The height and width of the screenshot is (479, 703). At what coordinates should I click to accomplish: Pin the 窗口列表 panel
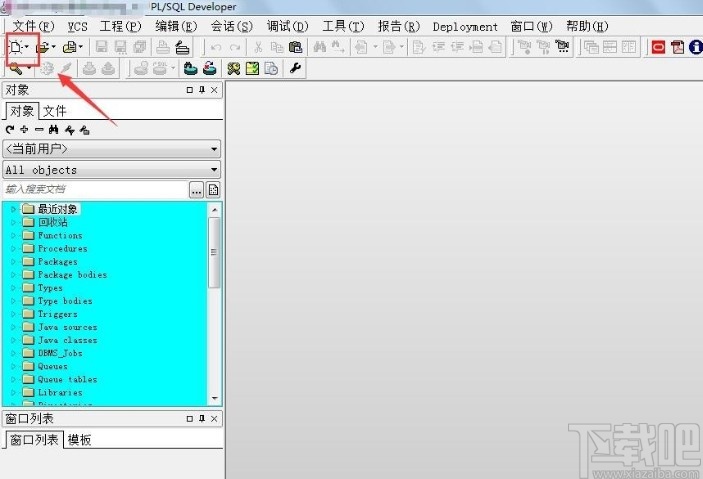[x=202, y=418]
